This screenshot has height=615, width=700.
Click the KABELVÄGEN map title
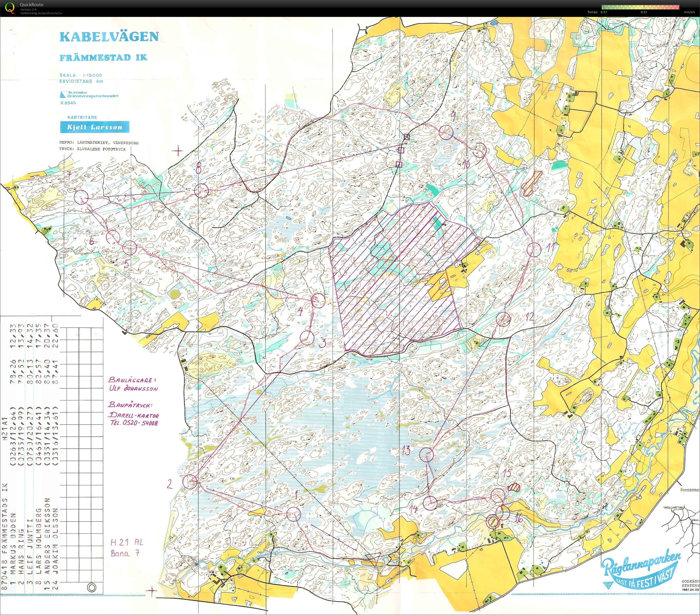[109, 37]
